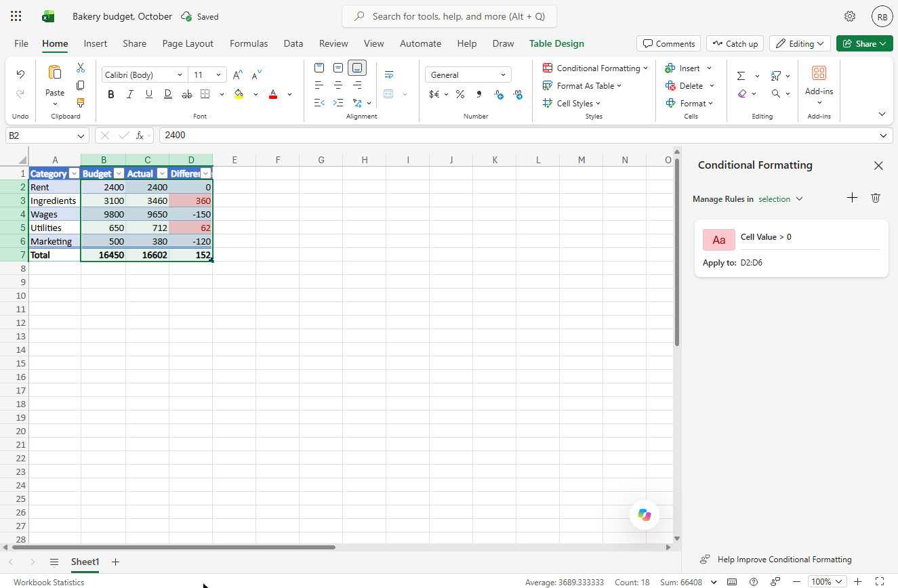Open the Calibri font name dropdown
The width and height of the screenshot is (898, 588).
click(x=180, y=75)
